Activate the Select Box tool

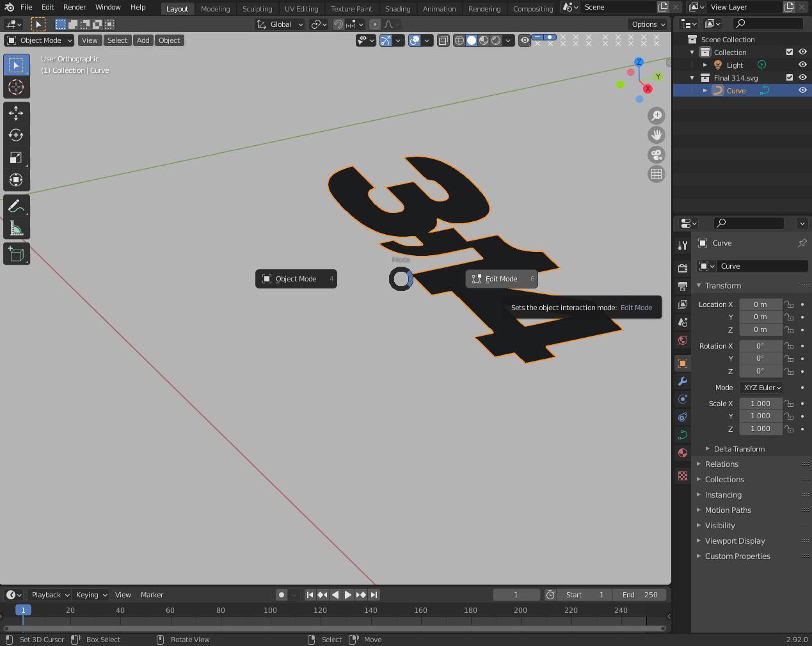(16, 65)
